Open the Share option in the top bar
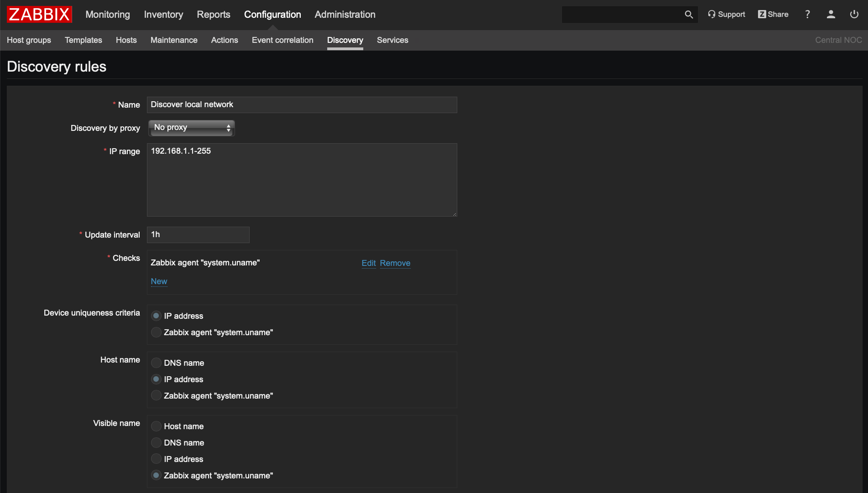 (x=773, y=14)
